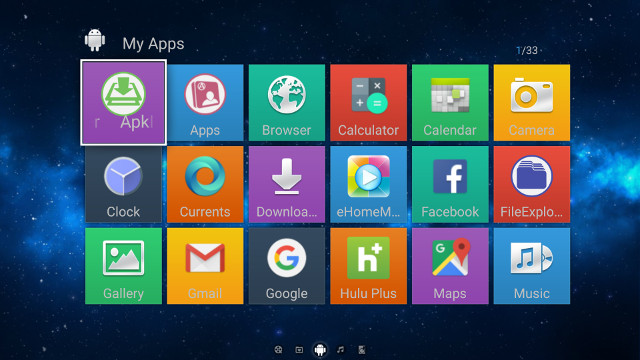Launch the Camera app

[531, 102]
